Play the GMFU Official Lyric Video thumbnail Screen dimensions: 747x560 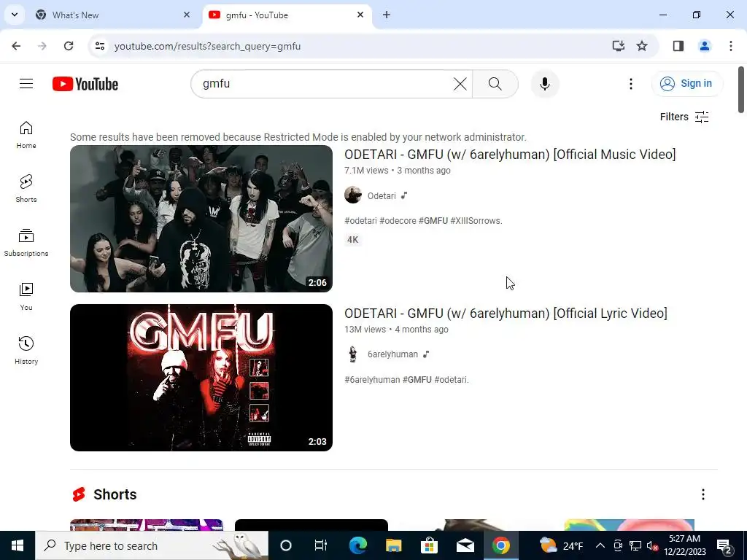coord(201,378)
